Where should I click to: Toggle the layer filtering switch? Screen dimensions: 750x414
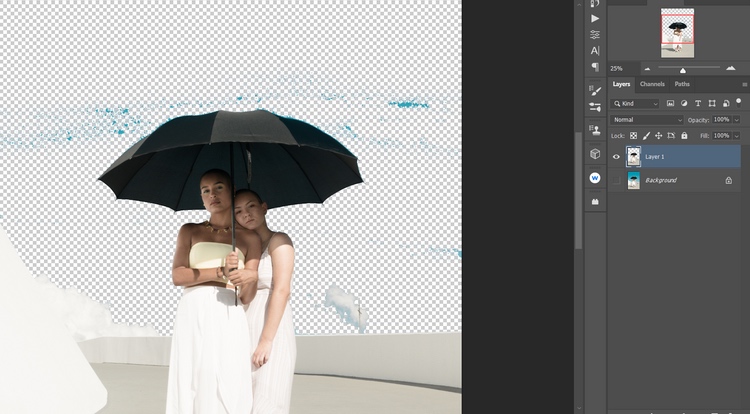(x=739, y=102)
